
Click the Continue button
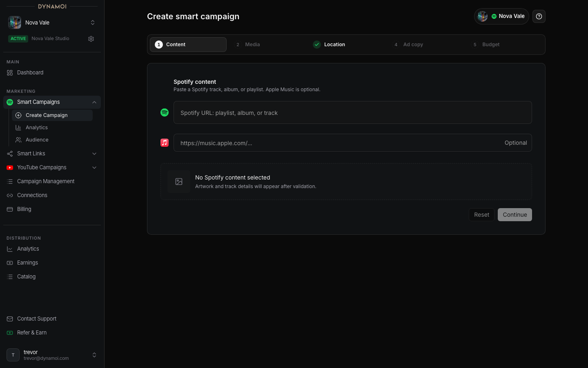tap(515, 215)
